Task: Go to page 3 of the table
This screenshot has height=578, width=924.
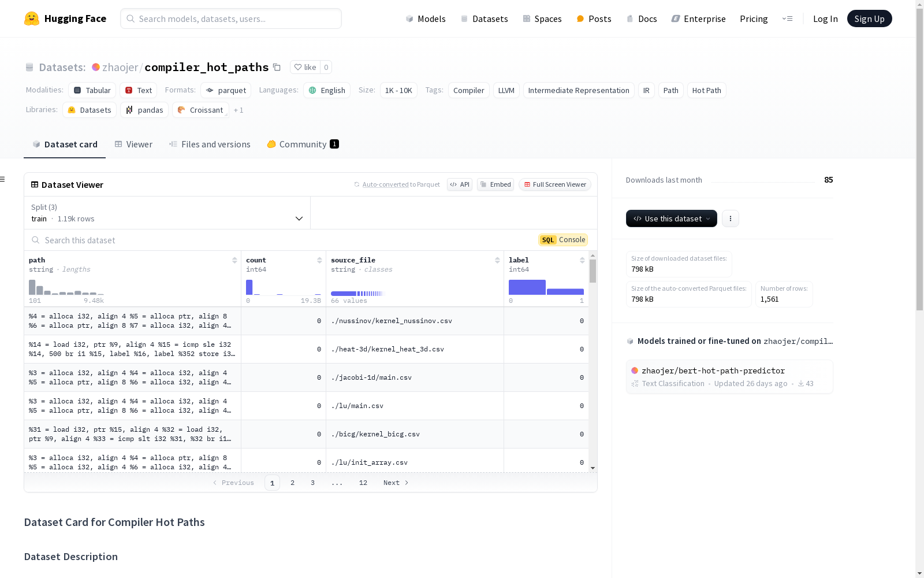Action: (312, 483)
